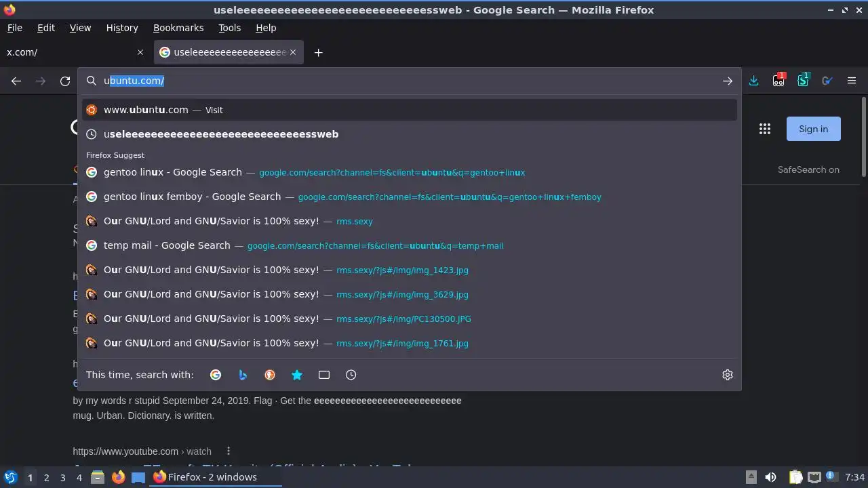Go back with the back arrow
This screenshot has height=488, width=868.
pyautogui.click(x=16, y=81)
